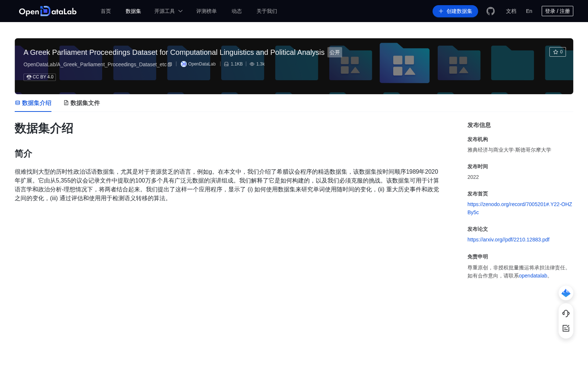The width and height of the screenshot is (588, 368).
Task: Open 评测榜单 in the navbar
Action: (207, 11)
